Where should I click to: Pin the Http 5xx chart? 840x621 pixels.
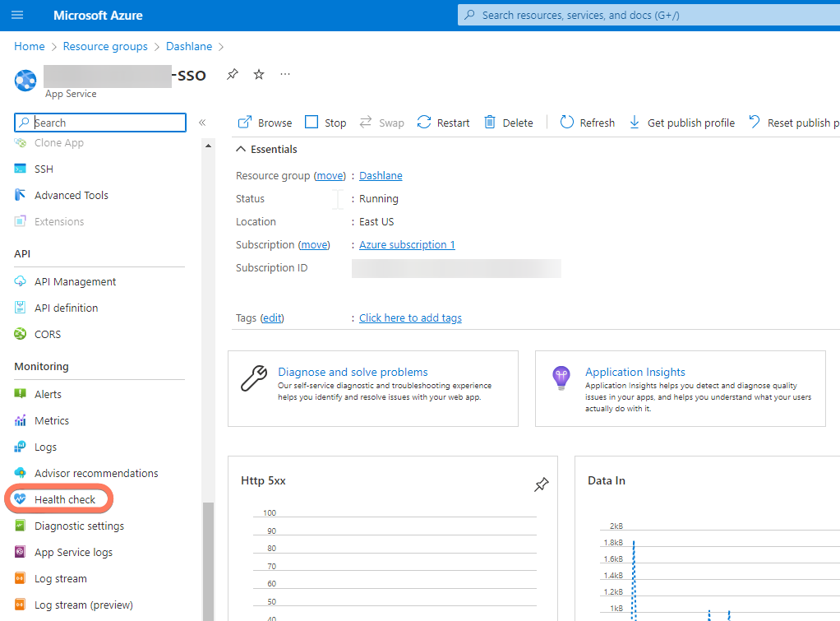coord(541,484)
